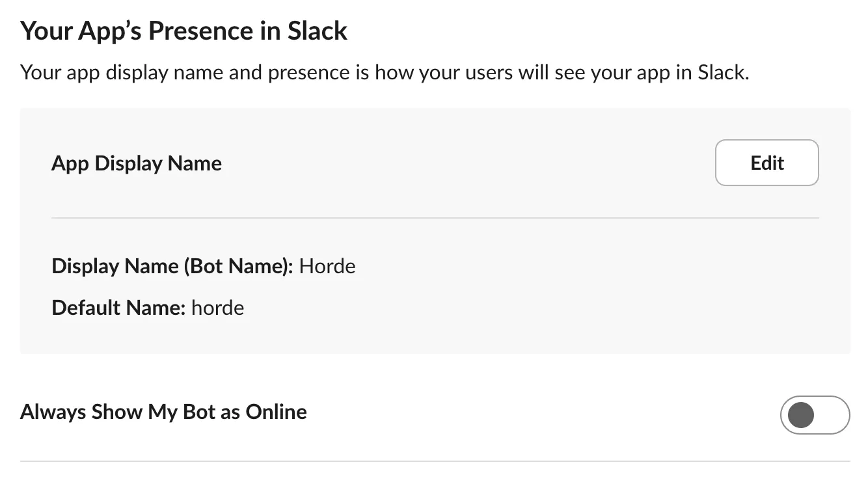Click the Edit button for App Display Name
Image resolution: width=868 pixels, height=484 pixels.
pyautogui.click(x=766, y=163)
